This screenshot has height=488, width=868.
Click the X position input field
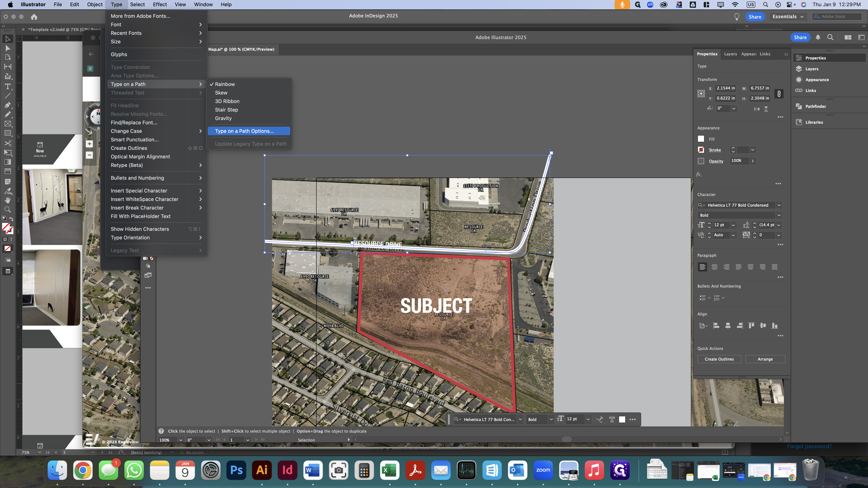[725, 88]
